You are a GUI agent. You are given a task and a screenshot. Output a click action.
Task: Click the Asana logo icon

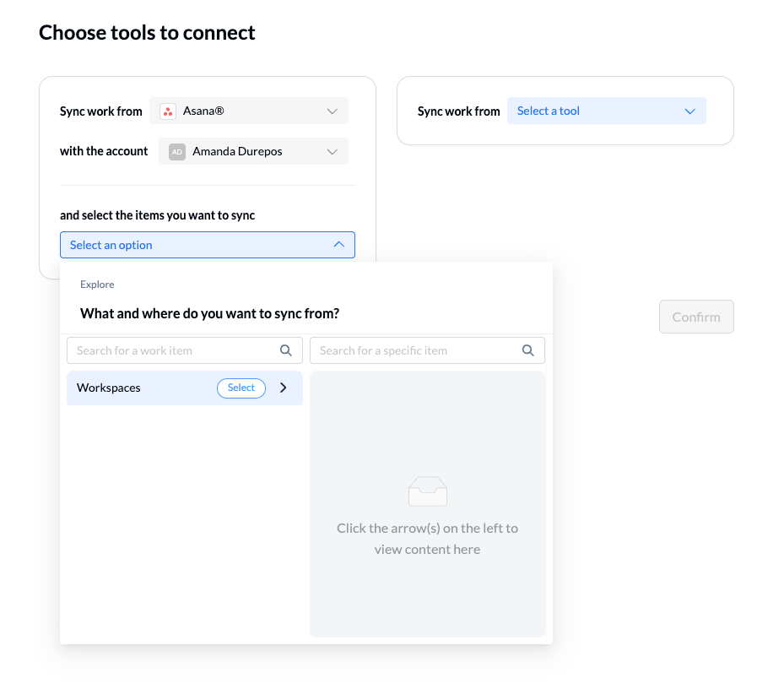pos(168,111)
